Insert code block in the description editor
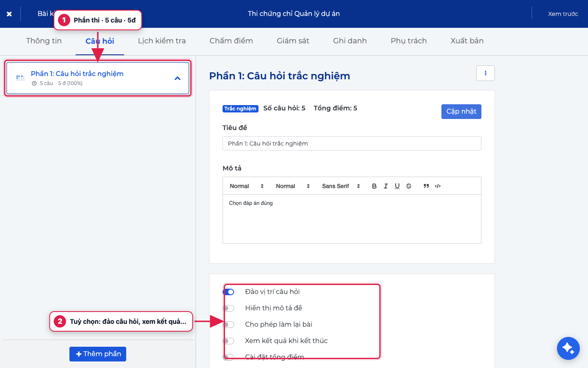588x368 pixels. coord(438,186)
